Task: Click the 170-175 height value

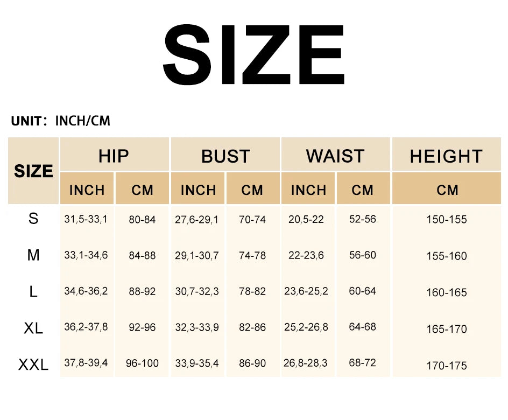Action: pos(447,366)
